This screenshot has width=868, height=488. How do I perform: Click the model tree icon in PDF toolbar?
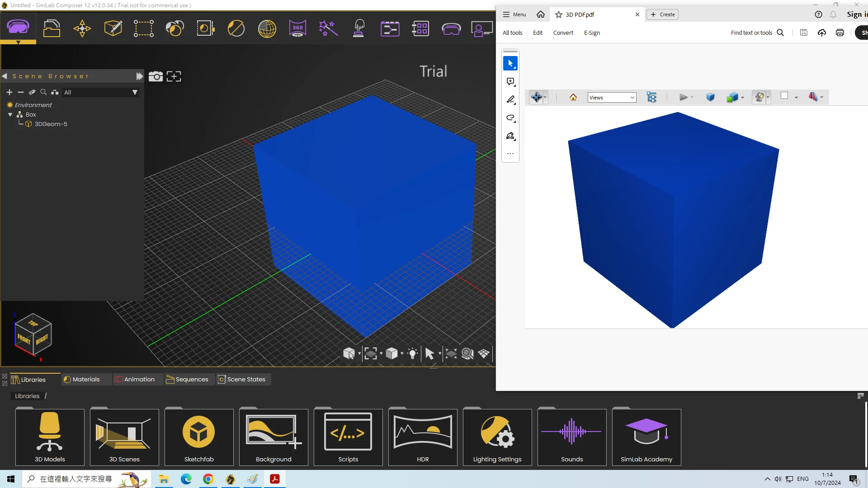click(651, 97)
